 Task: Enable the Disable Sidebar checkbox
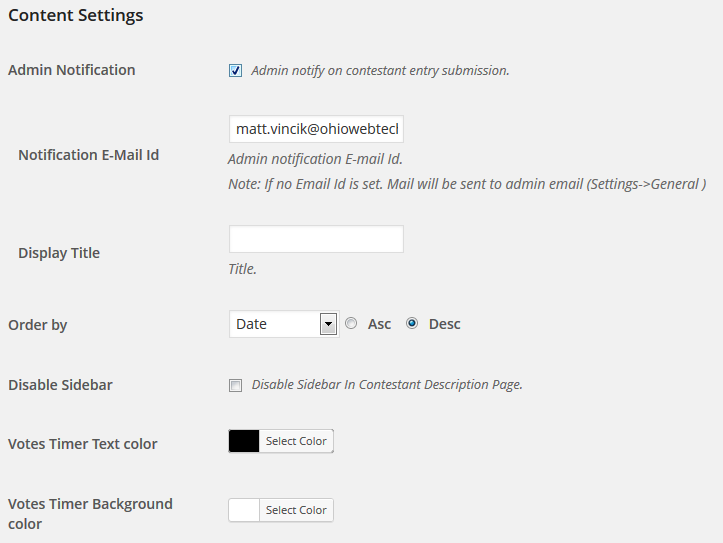(235, 385)
